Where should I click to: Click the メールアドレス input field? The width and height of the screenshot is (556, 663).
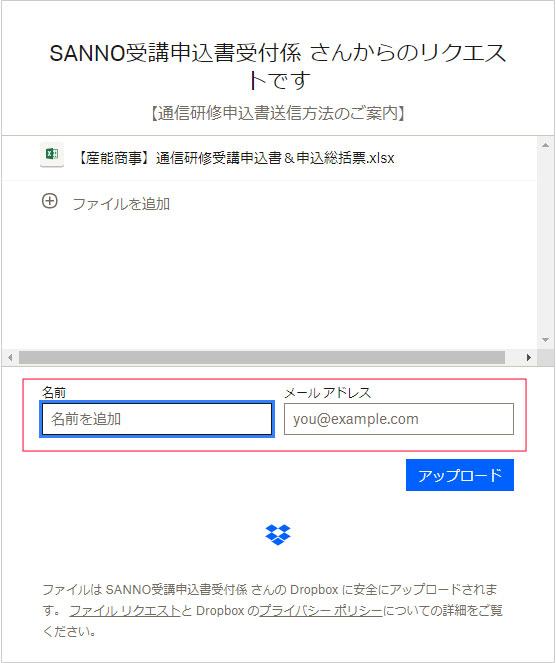pyautogui.click(x=399, y=419)
